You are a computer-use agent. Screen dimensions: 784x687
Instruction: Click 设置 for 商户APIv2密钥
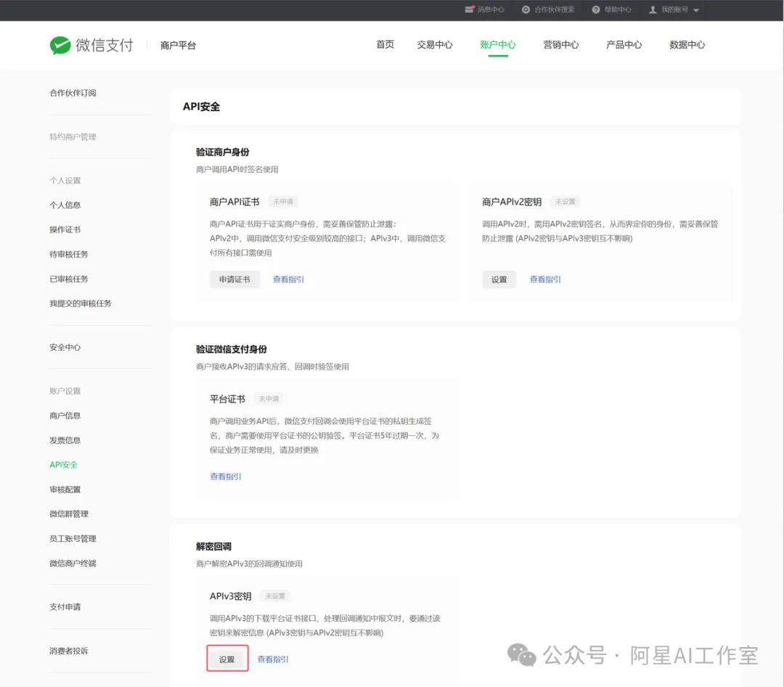tap(499, 279)
